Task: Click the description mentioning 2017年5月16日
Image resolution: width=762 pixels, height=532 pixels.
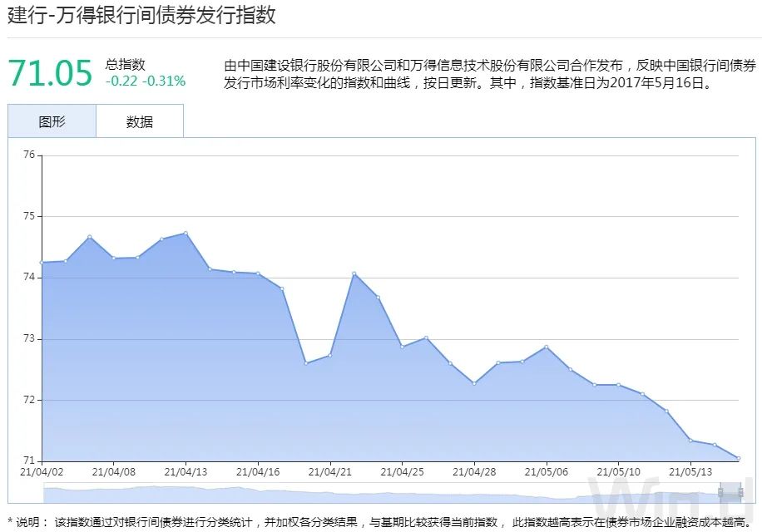Action: pos(490,74)
